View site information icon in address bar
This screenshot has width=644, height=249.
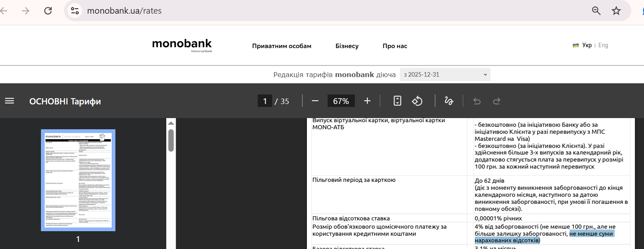coord(75,11)
